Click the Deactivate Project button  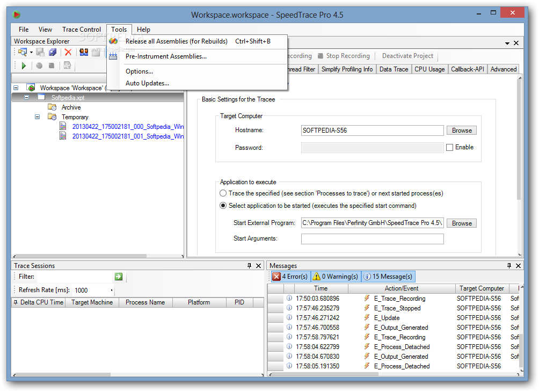(407, 56)
